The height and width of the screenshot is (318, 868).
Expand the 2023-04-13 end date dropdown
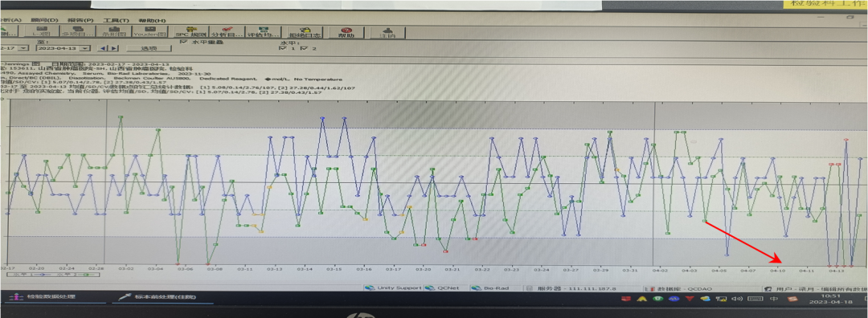pos(86,48)
